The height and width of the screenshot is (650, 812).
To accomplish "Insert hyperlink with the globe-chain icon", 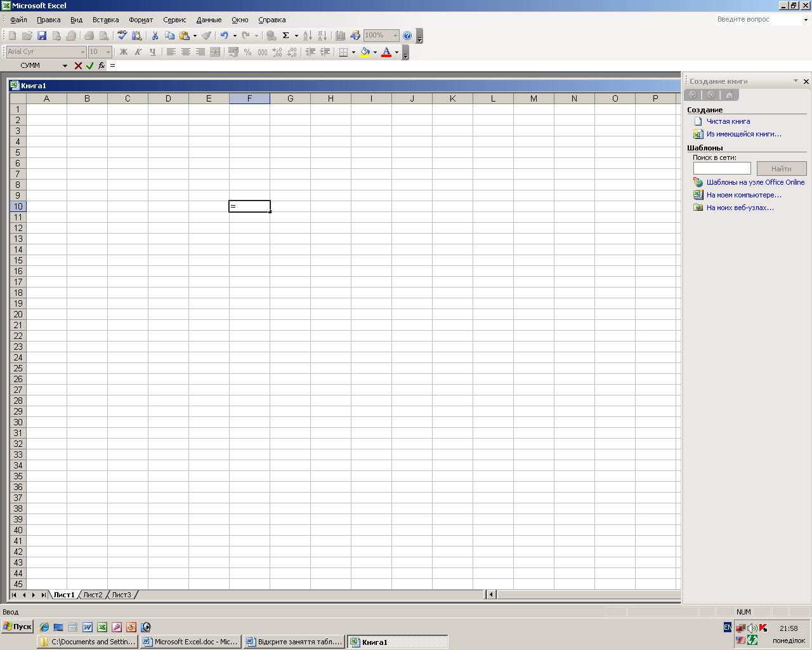I will tap(271, 36).
